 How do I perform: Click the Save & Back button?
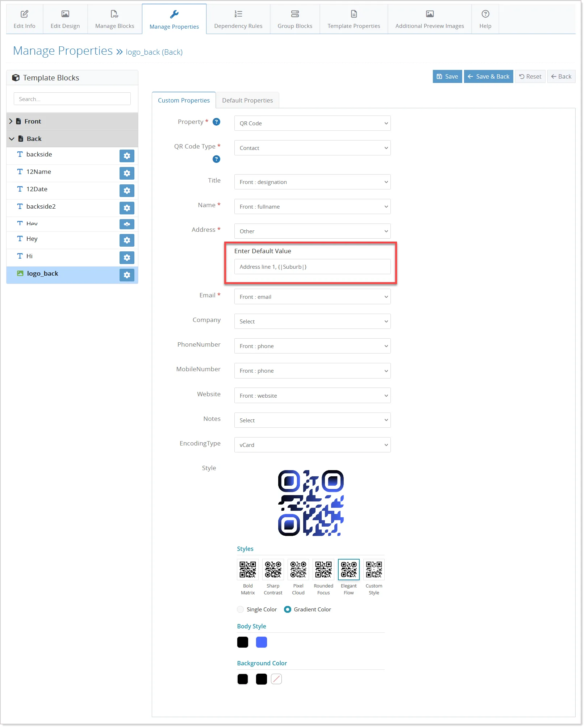pyautogui.click(x=488, y=76)
